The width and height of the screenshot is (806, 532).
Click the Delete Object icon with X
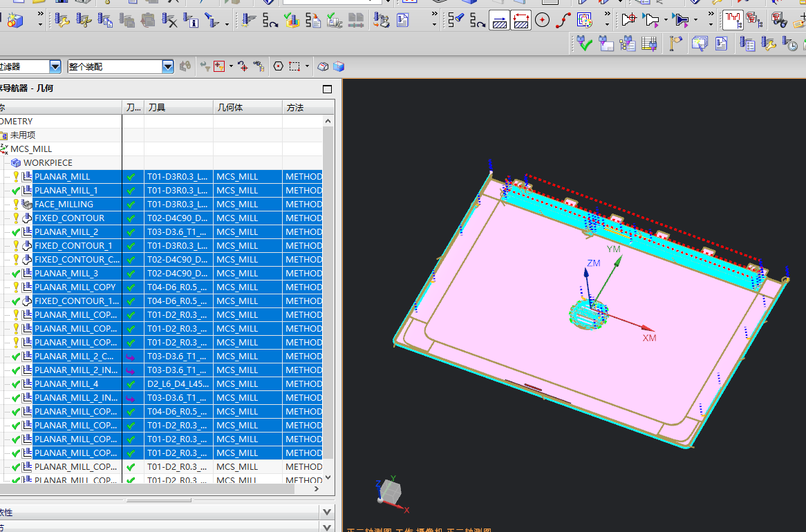(169, 21)
